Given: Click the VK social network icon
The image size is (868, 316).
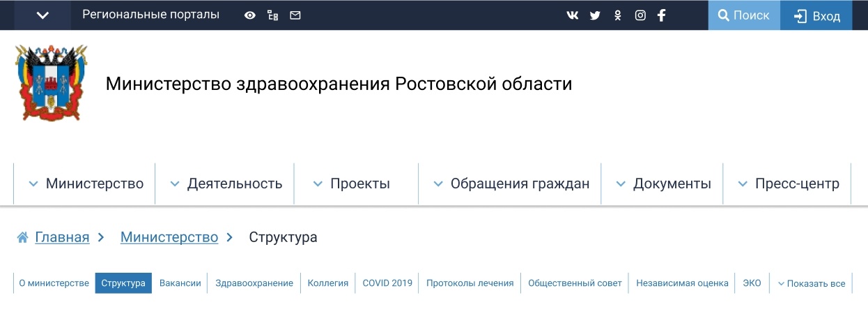Looking at the screenshot, I should (x=573, y=15).
